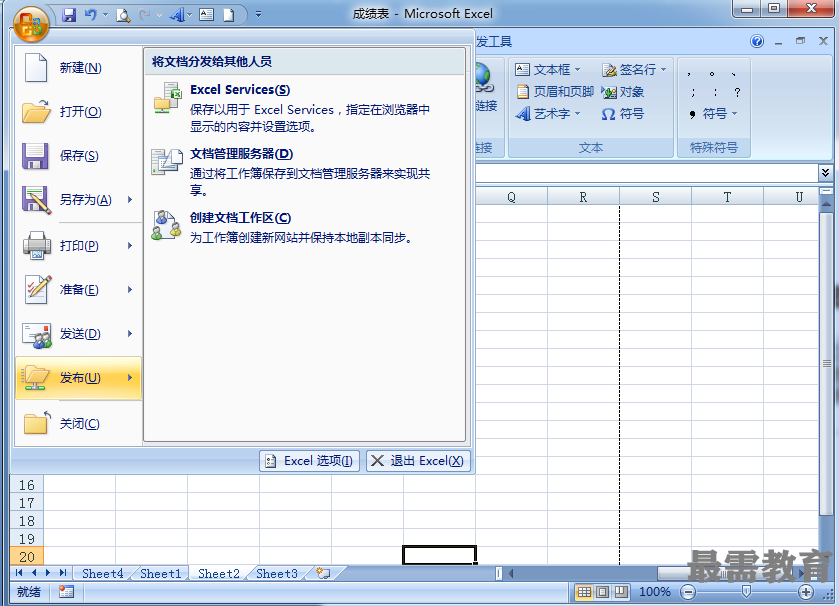
Task: Click the hyperlink globe icon
Action: coord(483,78)
